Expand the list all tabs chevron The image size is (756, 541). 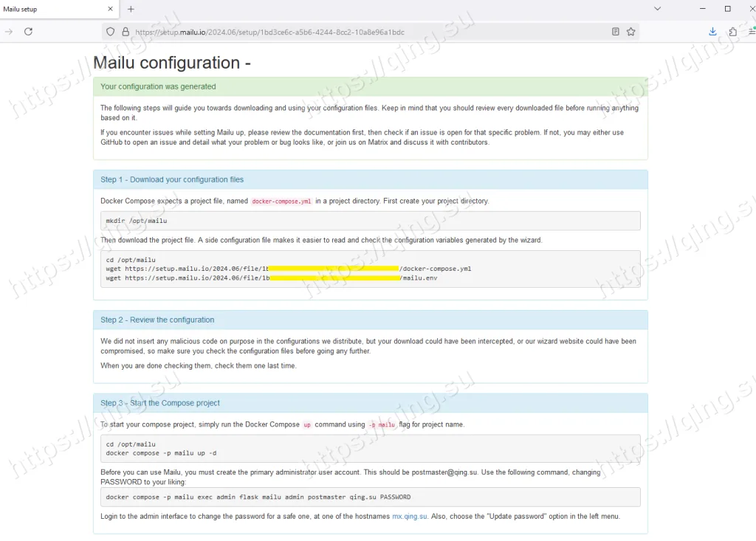[x=657, y=9]
